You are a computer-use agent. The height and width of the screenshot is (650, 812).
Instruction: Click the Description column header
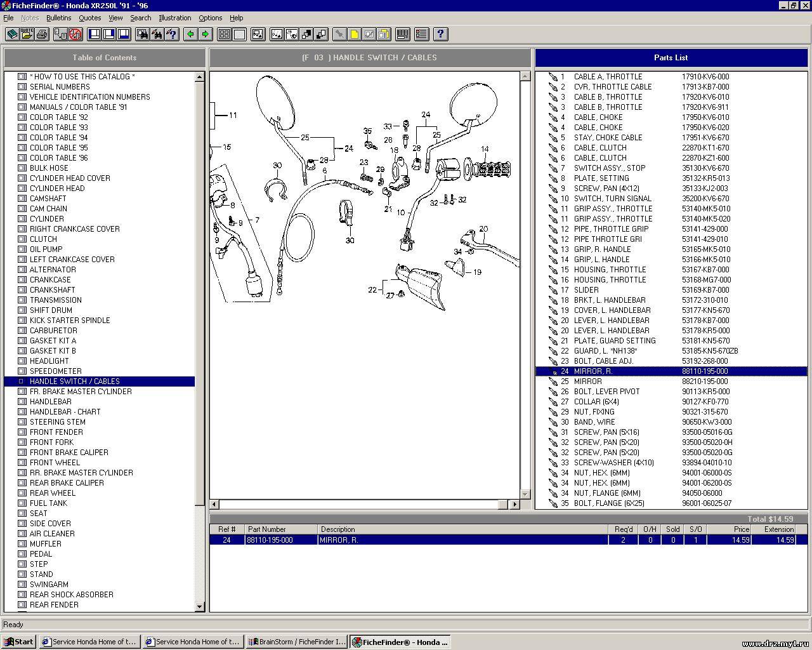[x=462, y=529]
